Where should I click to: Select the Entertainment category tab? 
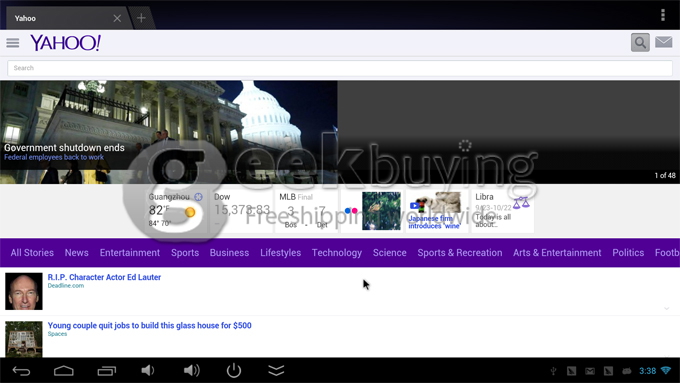coord(130,253)
